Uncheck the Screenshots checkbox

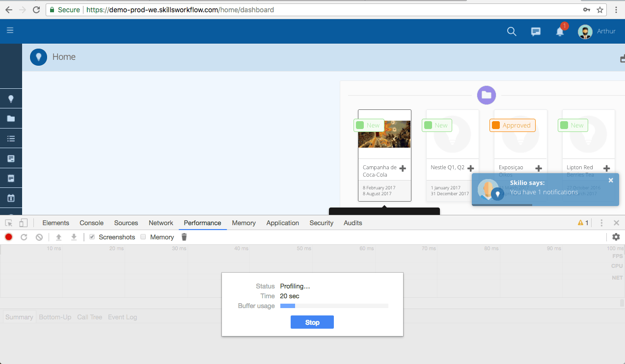click(x=92, y=237)
